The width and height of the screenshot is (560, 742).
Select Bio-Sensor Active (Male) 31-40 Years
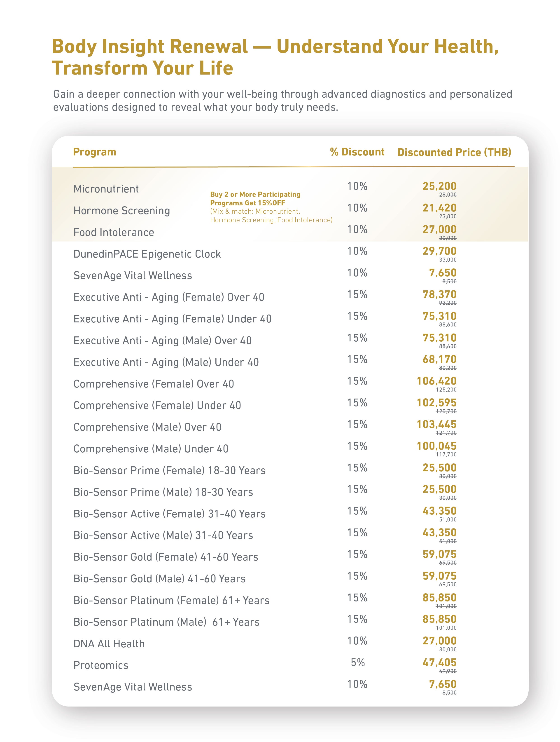point(163,535)
